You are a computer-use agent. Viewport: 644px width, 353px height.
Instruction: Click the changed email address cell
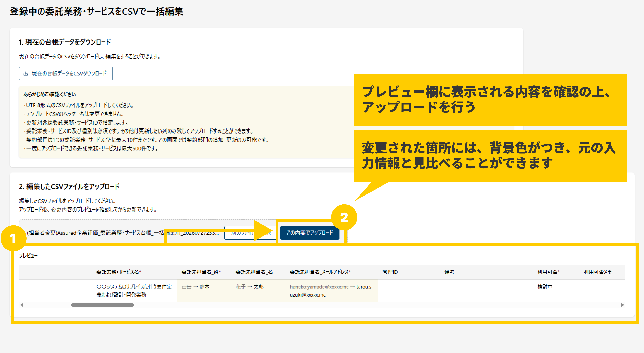click(x=332, y=291)
